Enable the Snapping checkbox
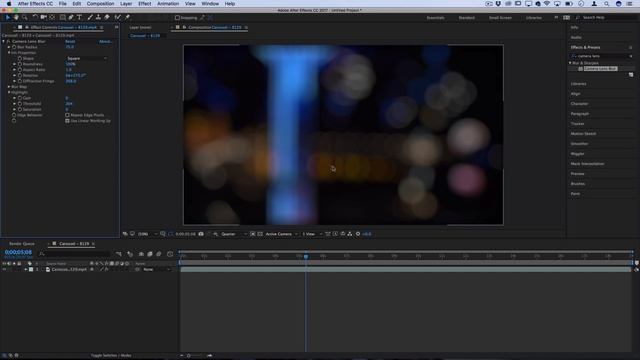This screenshot has width=640, height=360. [177, 18]
